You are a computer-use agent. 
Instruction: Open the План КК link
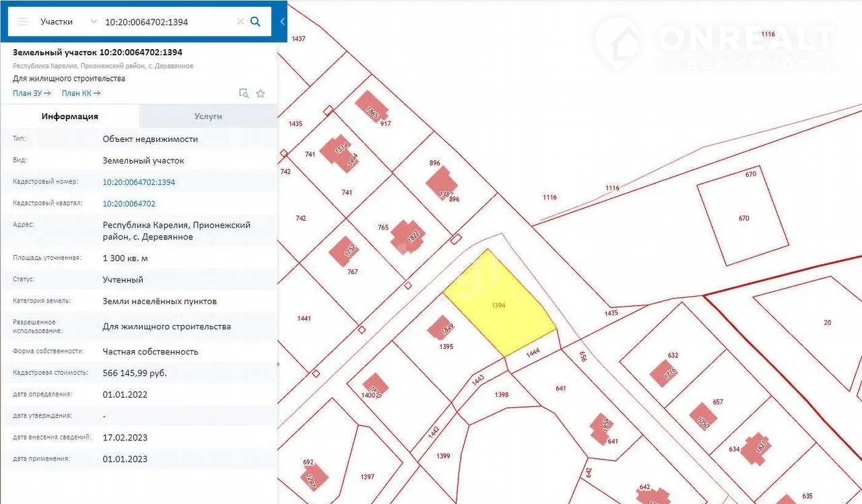tap(81, 94)
